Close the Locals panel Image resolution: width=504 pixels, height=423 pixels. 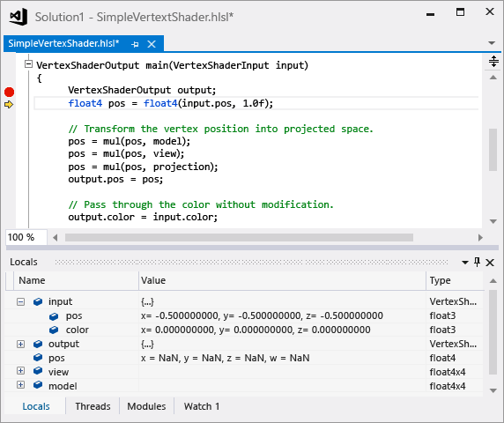coord(490,263)
